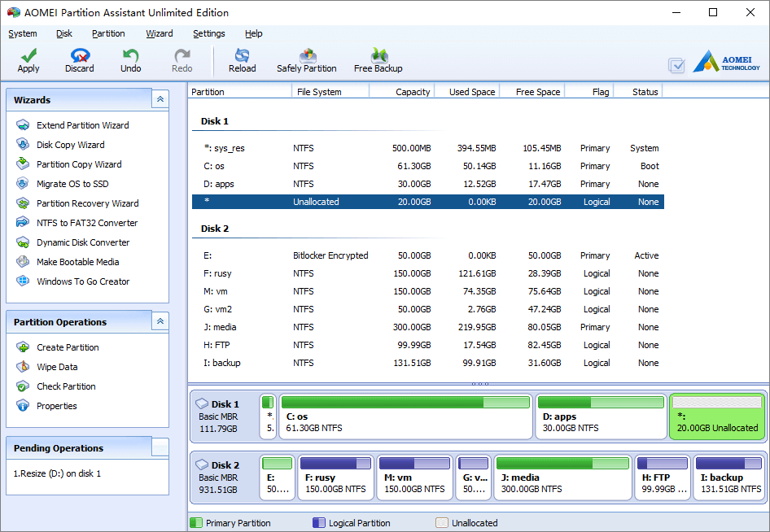
Task: Open the Safely Partition tool
Action: pyautogui.click(x=307, y=60)
